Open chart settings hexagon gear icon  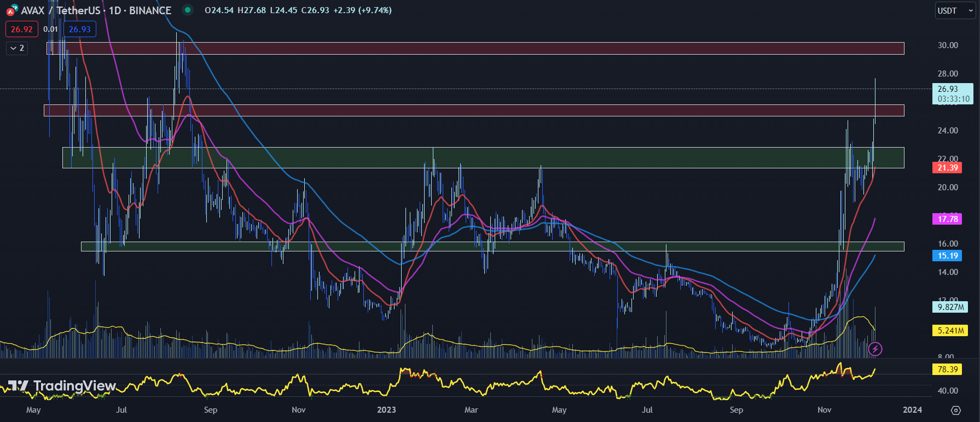tap(955, 410)
